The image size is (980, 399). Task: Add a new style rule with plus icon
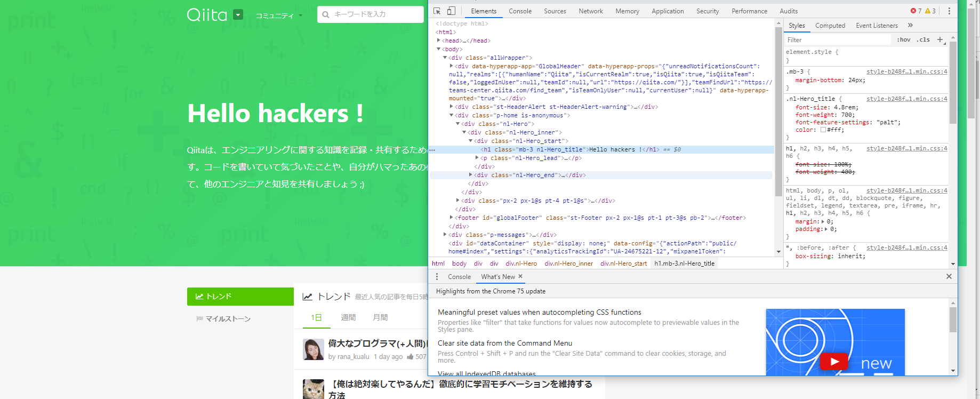[940, 39]
